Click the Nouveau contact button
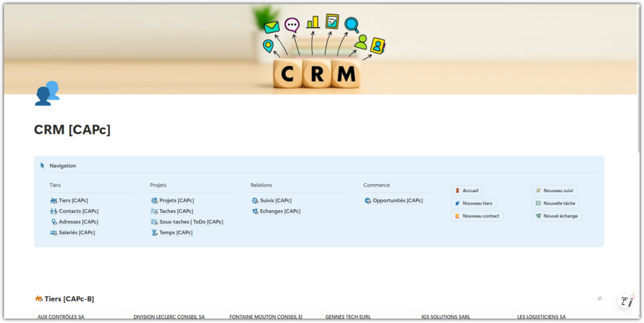 477,216
